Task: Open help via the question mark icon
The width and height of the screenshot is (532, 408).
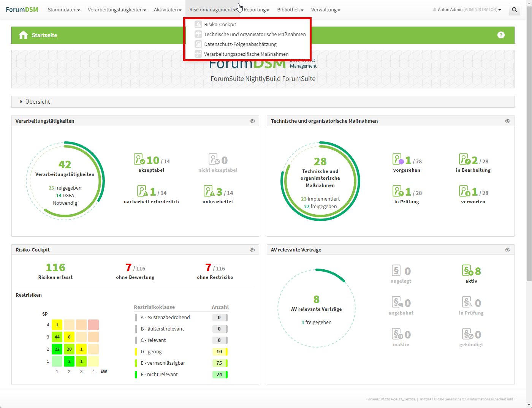Action: pos(501,35)
